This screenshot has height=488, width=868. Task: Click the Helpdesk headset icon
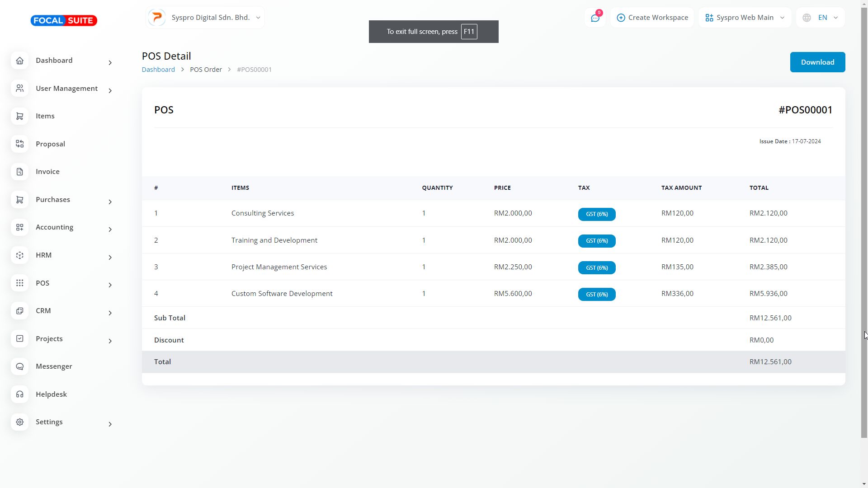[19, 394]
